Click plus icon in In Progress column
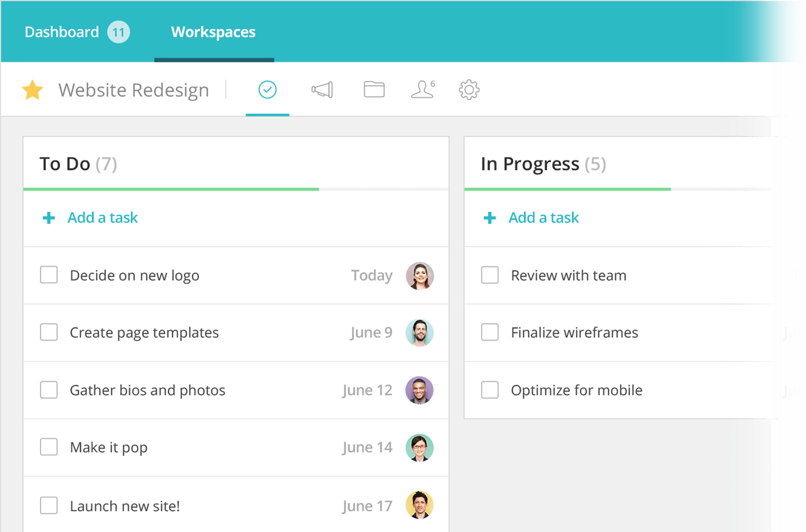The height and width of the screenshot is (532, 806). (x=490, y=218)
